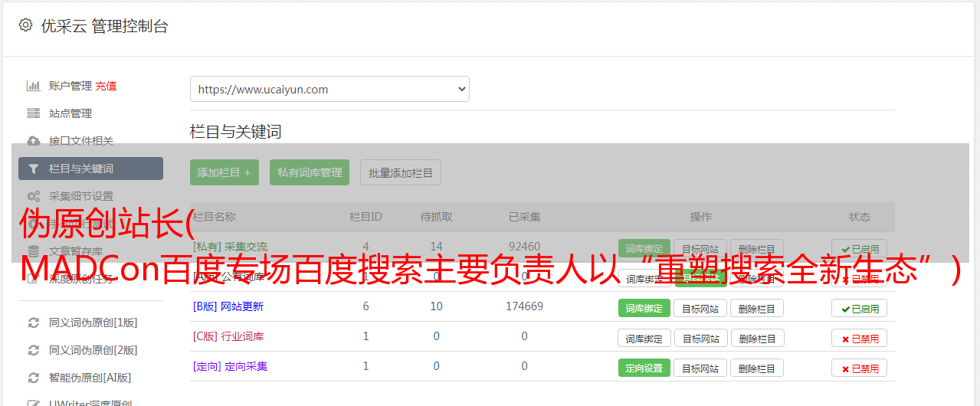Click 目标网站 in the 采集交流 row
The width and height of the screenshot is (980, 406).
click(x=700, y=249)
